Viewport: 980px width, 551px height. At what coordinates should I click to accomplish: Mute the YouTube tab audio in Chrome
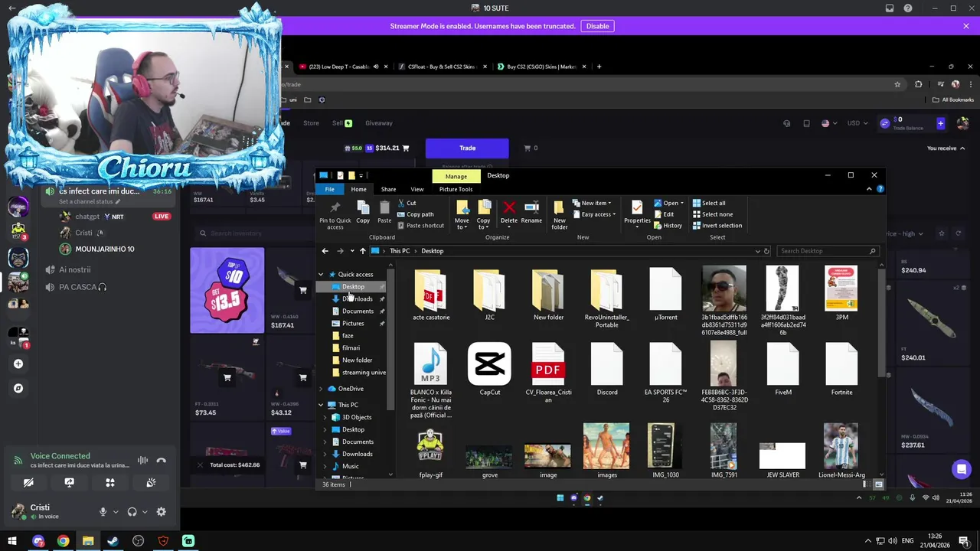pyautogui.click(x=376, y=67)
